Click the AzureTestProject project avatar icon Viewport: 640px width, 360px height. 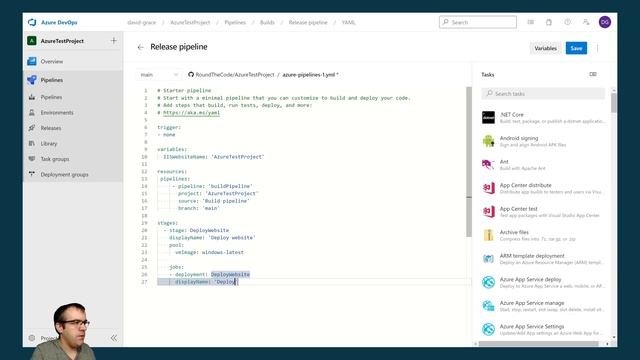pos(32,41)
